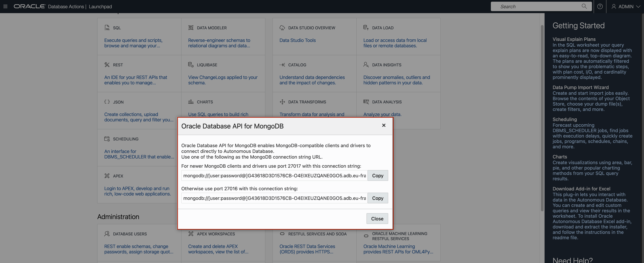644x263 pixels.
Task: Copy the port 27017 connection string
Action: point(377,175)
